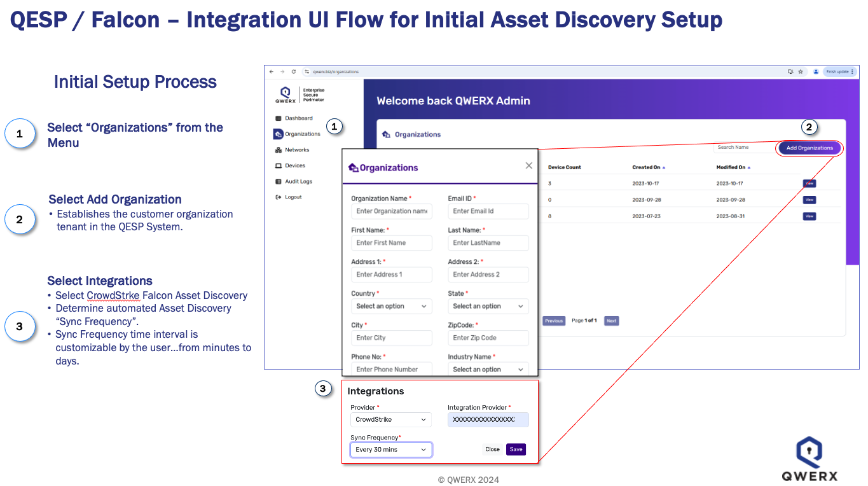Click the Integration Provider key field
The height and width of the screenshot is (486, 868).
click(x=488, y=420)
